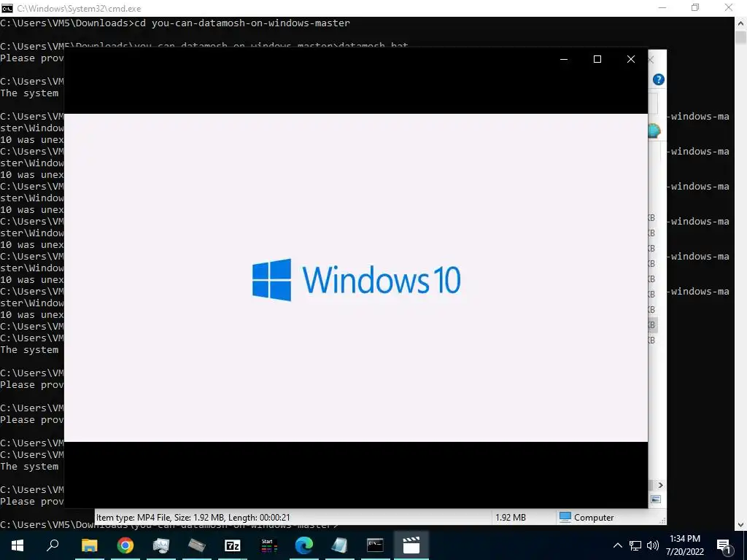Screen dimensions: 747x560
Task: Open the notification center icon
Action: (x=724, y=546)
